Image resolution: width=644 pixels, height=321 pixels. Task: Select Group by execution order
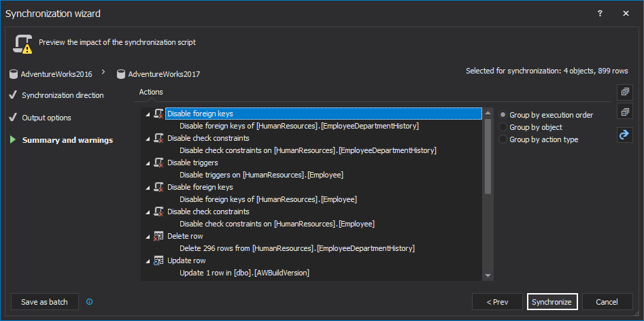(503, 115)
